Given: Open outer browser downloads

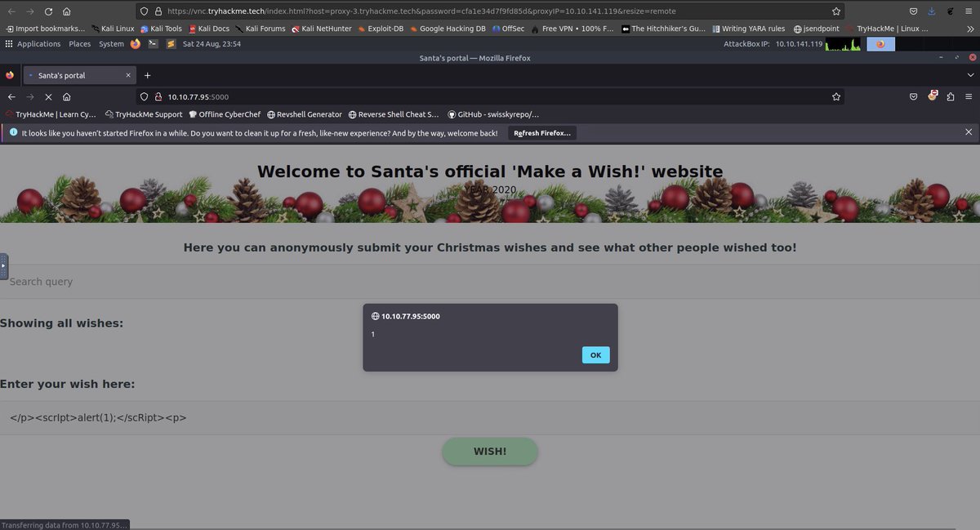Looking at the screenshot, I should click(932, 11).
